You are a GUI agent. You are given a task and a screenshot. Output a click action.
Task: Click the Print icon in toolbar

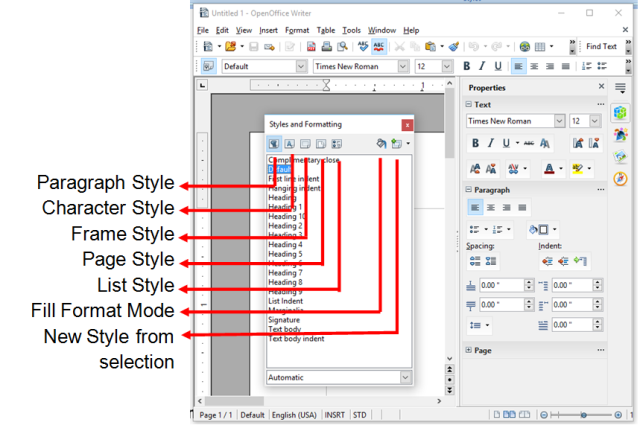pyautogui.click(x=327, y=47)
